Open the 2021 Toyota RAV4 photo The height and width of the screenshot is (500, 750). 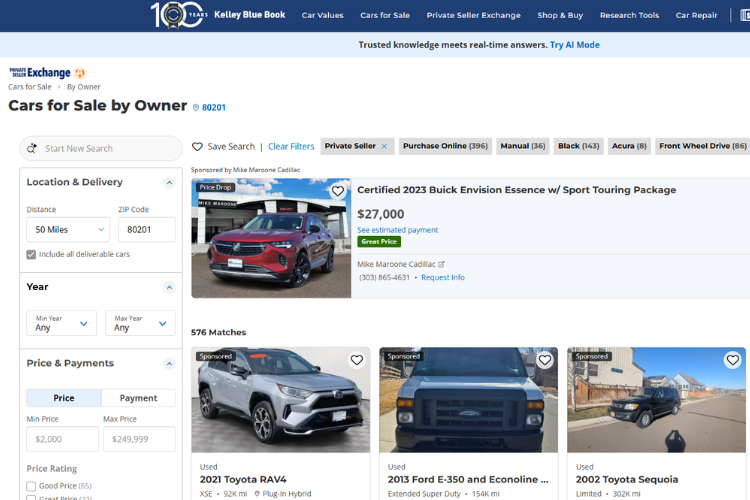(281, 400)
